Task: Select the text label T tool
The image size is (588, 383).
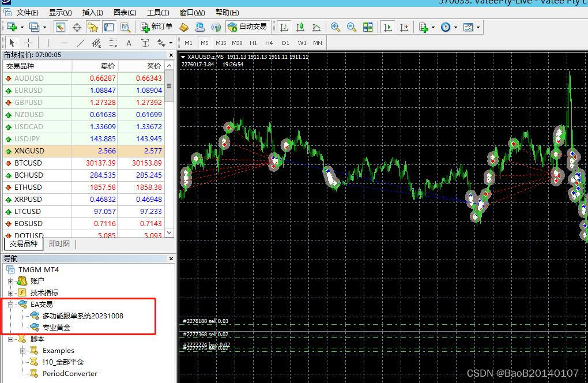Action: pos(145,43)
